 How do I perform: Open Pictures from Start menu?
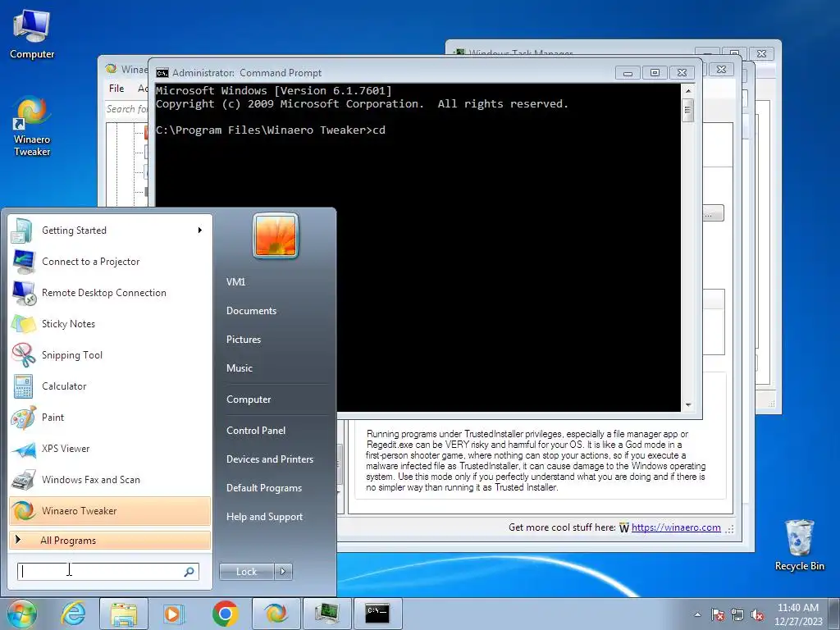(244, 340)
